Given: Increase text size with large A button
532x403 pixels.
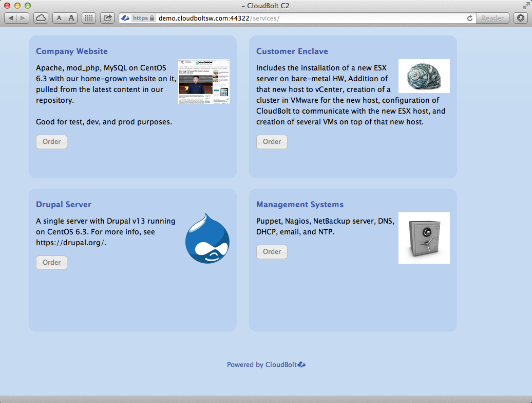Looking at the screenshot, I should 71,18.
